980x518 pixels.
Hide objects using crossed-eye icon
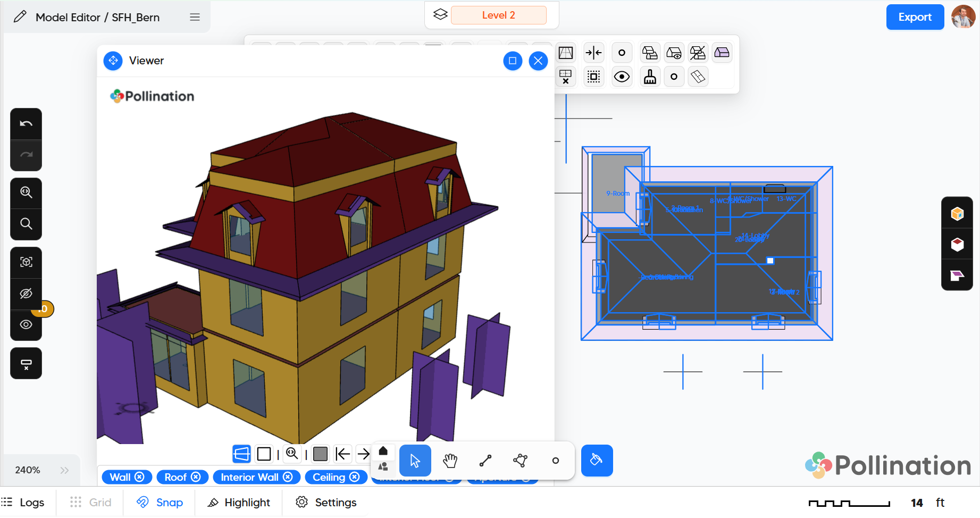click(26, 294)
